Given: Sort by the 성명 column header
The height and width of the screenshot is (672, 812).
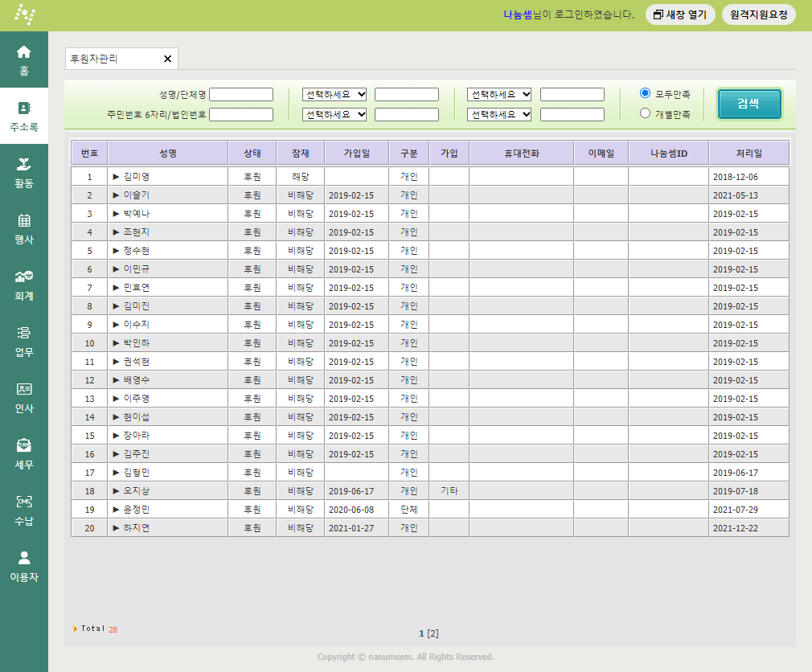Looking at the screenshot, I should tap(168, 154).
